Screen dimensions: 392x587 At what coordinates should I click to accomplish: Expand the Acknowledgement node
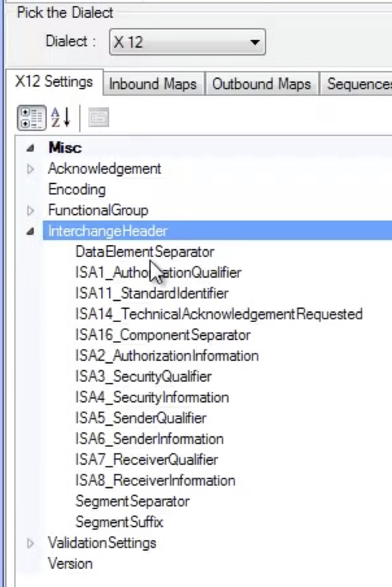31,169
